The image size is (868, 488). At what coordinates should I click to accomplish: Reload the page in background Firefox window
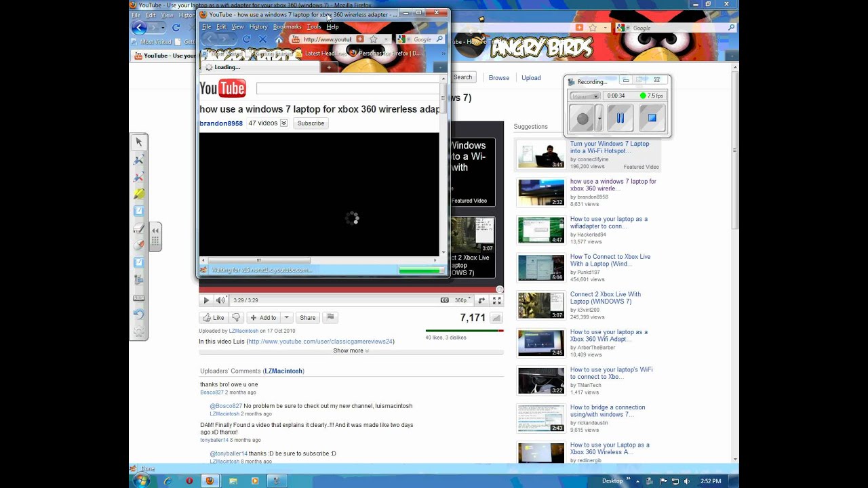click(x=176, y=28)
